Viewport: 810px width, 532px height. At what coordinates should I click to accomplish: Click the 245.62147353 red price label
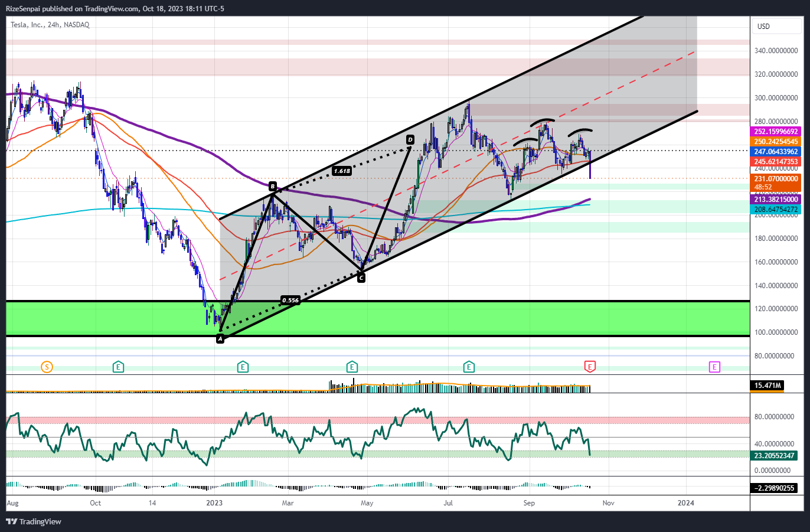(x=776, y=162)
